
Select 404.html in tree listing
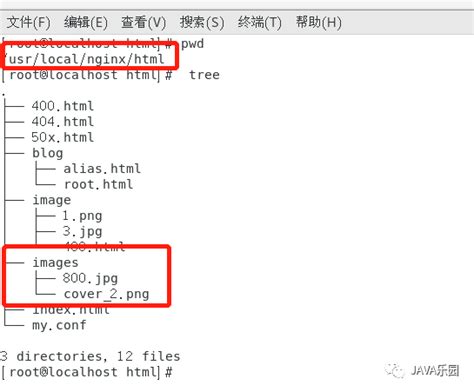coord(63,122)
